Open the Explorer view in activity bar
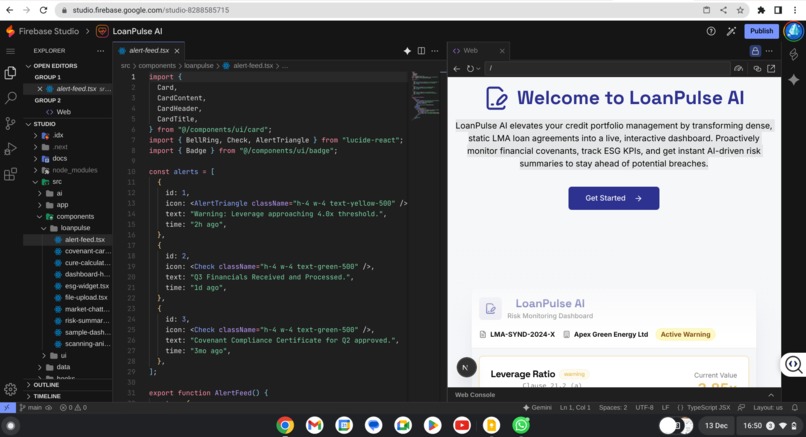This screenshot has width=806, height=437. point(10,73)
